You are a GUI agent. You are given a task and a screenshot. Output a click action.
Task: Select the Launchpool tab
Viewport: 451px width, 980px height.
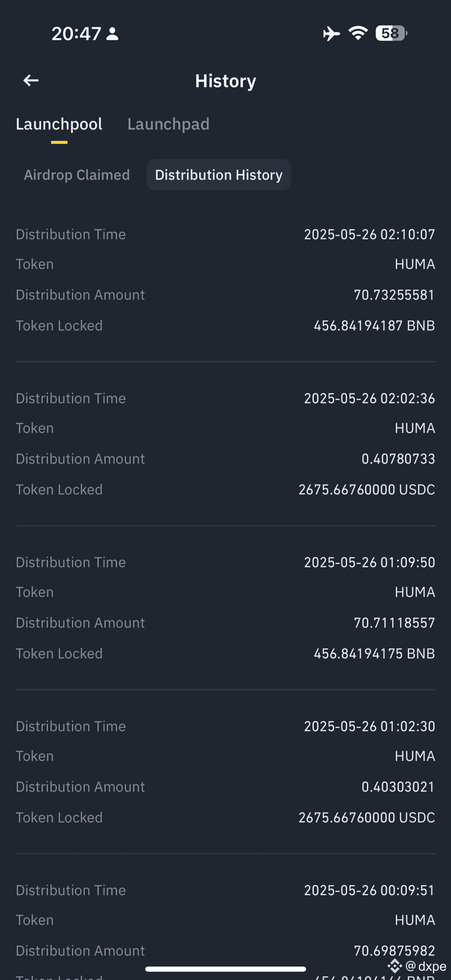[59, 124]
